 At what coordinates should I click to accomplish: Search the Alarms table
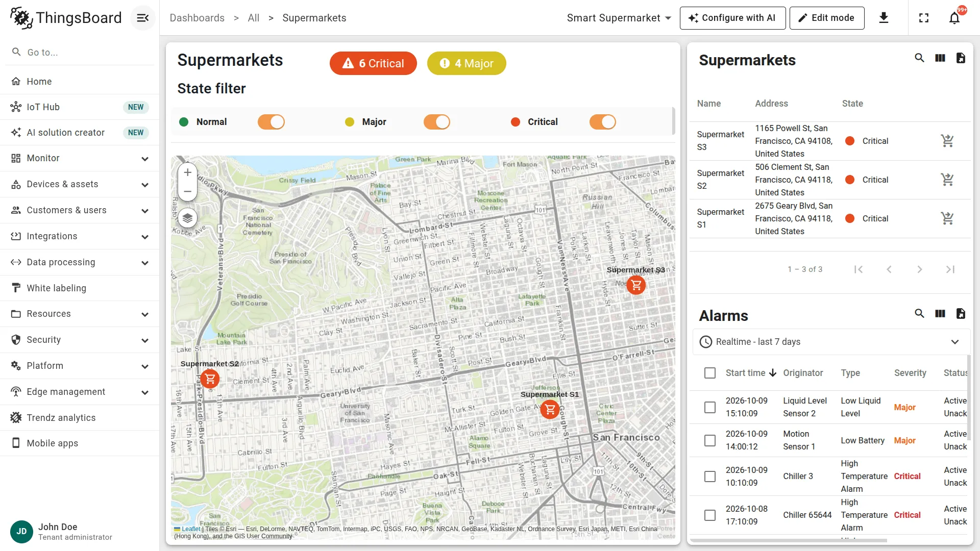919,314
